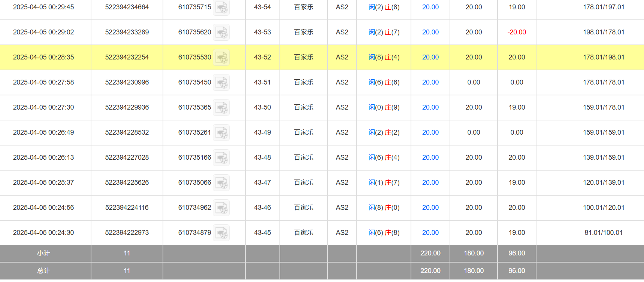Open replay icon for round 610735261

[x=221, y=133]
